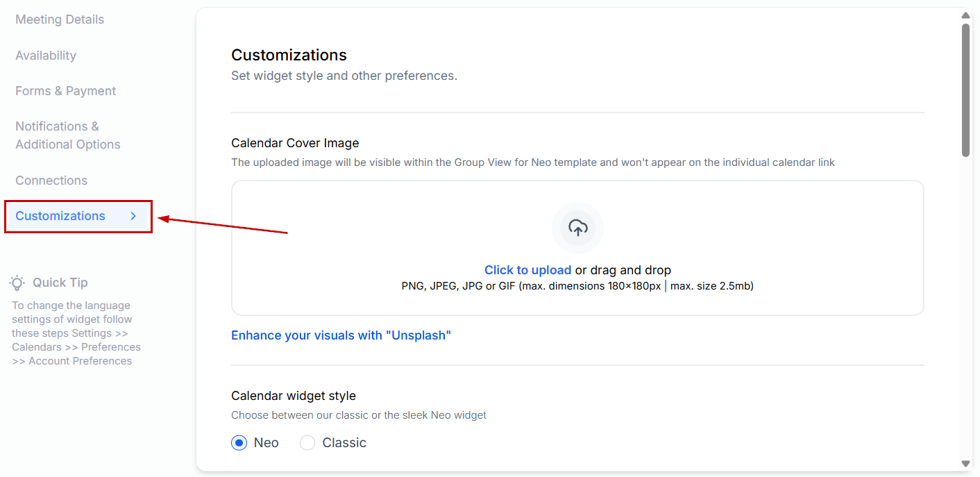Screen dimensions: 980x477
Task: Click the chevron beside Customizations
Action: (x=133, y=216)
